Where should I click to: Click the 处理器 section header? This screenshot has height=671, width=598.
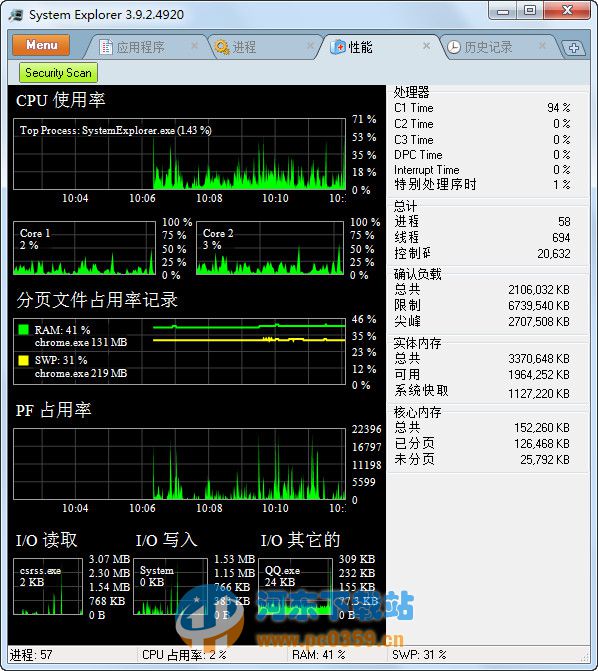tap(411, 92)
